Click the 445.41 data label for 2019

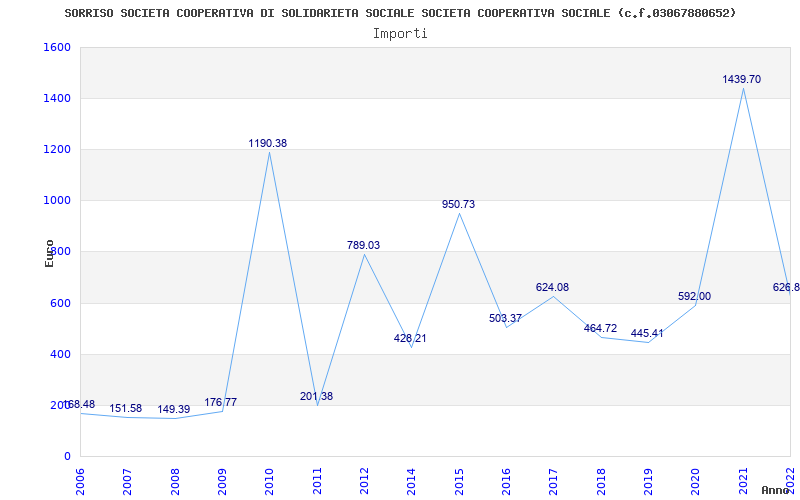click(647, 333)
